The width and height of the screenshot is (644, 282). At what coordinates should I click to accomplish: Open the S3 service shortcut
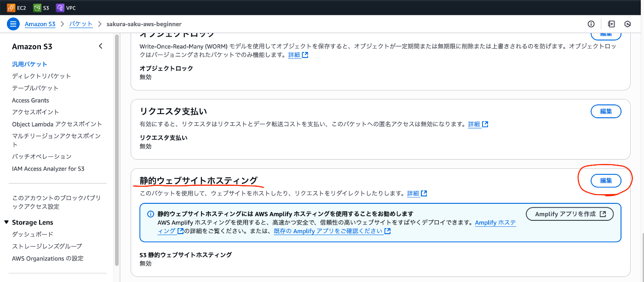pos(41,8)
